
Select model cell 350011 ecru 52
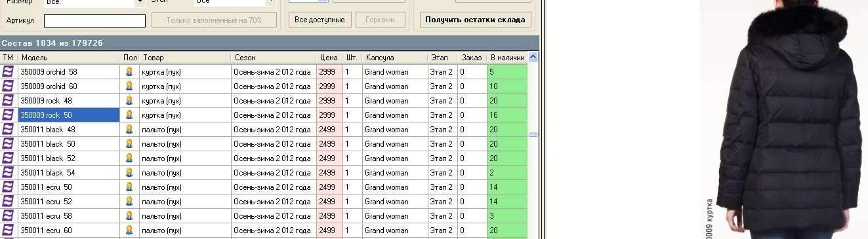click(69, 201)
